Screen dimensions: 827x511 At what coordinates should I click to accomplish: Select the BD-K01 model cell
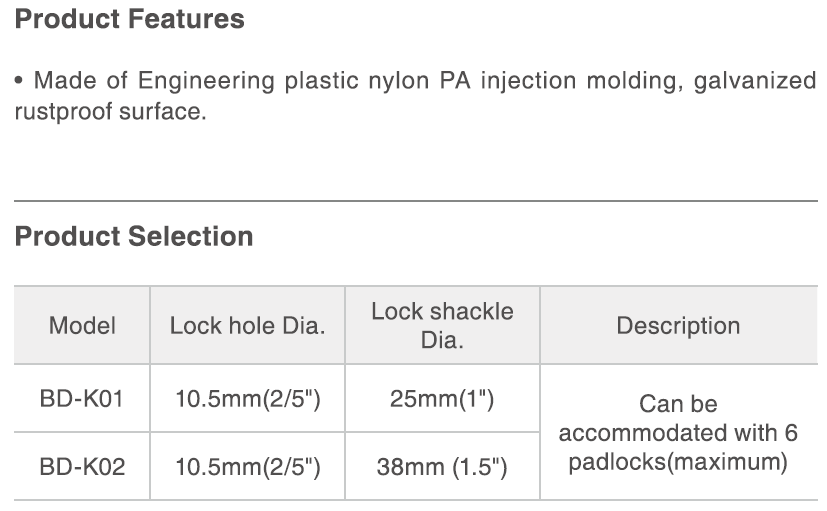pos(82,399)
